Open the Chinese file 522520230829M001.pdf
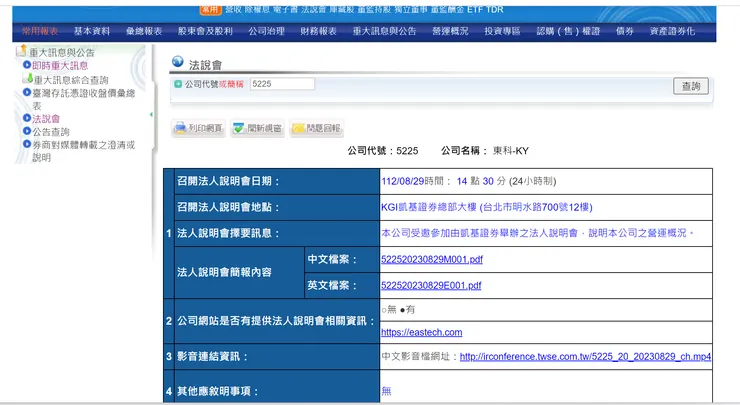Screen dimensions: 740x405 pyautogui.click(x=432, y=259)
